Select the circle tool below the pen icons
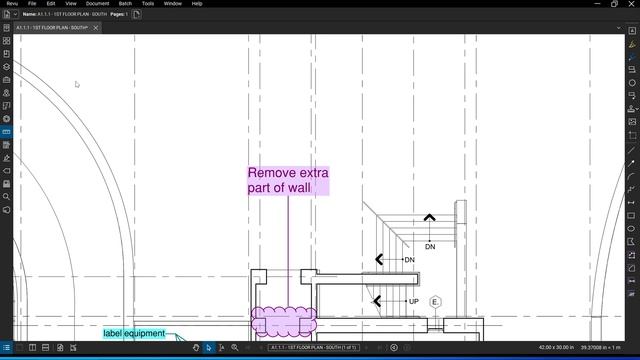Screen dimensions: 640x360 (632, 83)
